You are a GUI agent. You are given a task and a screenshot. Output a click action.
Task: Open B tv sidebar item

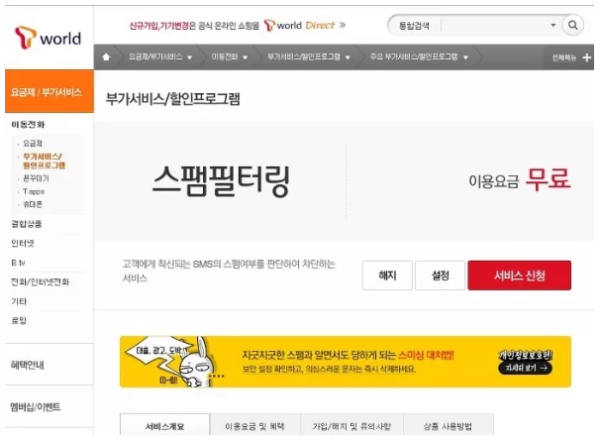[x=18, y=263]
